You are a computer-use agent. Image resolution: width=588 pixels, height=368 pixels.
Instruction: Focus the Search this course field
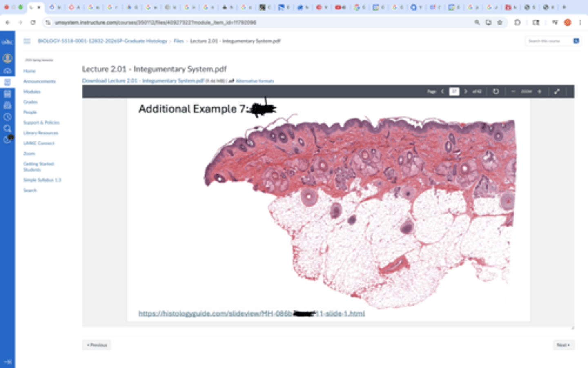[548, 41]
